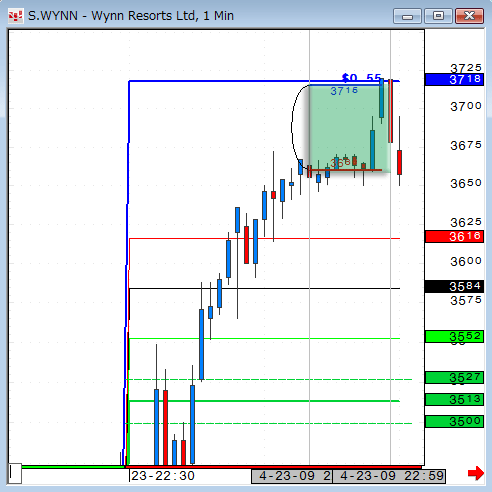492x492 pixels.
Task: Click the window title S.WYNN - Wynn Resorts
Action: pyautogui.click(x=131, y=16)
